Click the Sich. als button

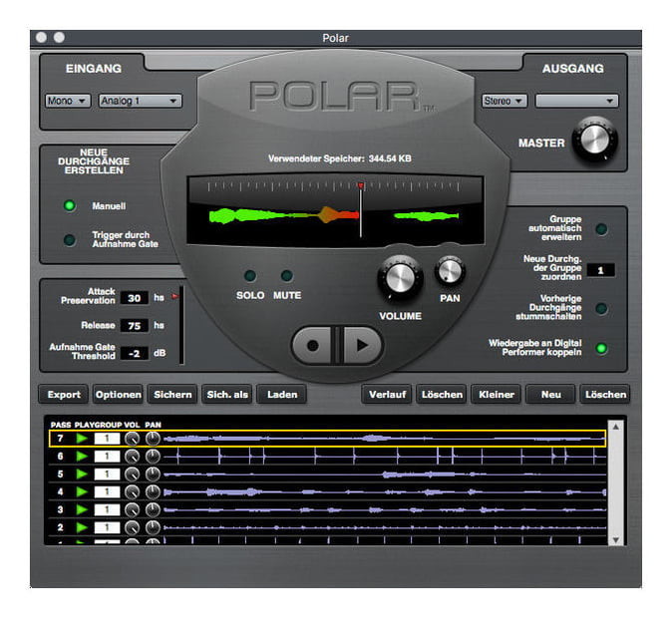pyautogui.click(x=227, y=395)
